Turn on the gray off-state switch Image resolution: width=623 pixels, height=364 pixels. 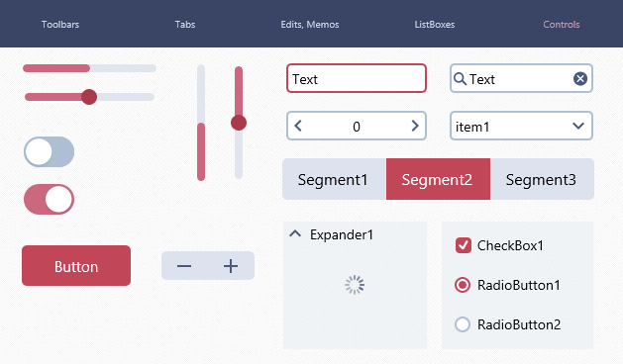(x=49, y=151)
